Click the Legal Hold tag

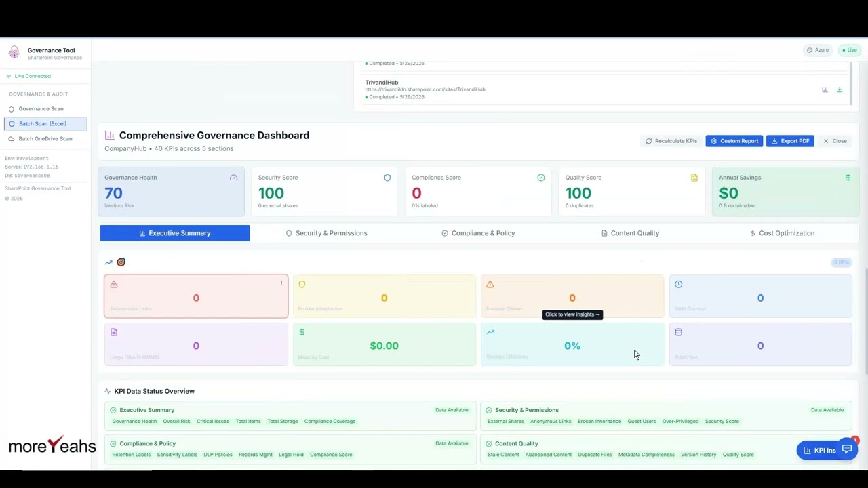[x=291, y=455]
